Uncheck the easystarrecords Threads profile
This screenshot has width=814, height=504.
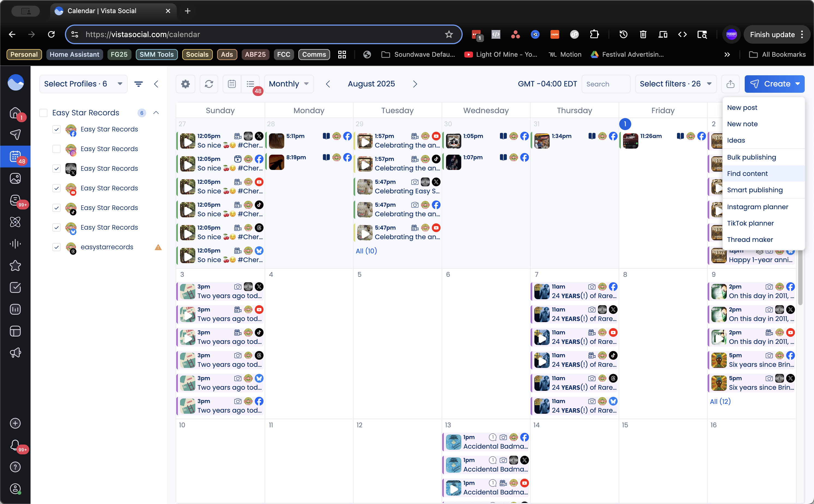pyautogui.click(x=57, y=247)
